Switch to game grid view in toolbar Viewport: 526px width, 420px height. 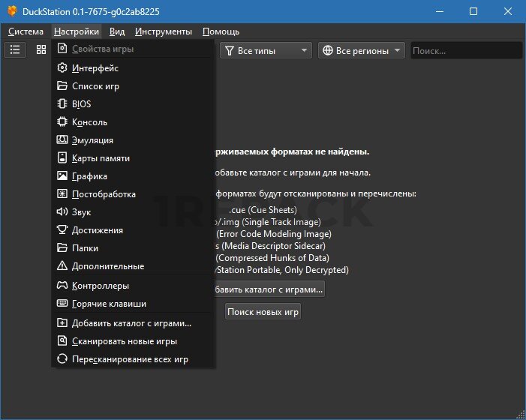(41, 50)
